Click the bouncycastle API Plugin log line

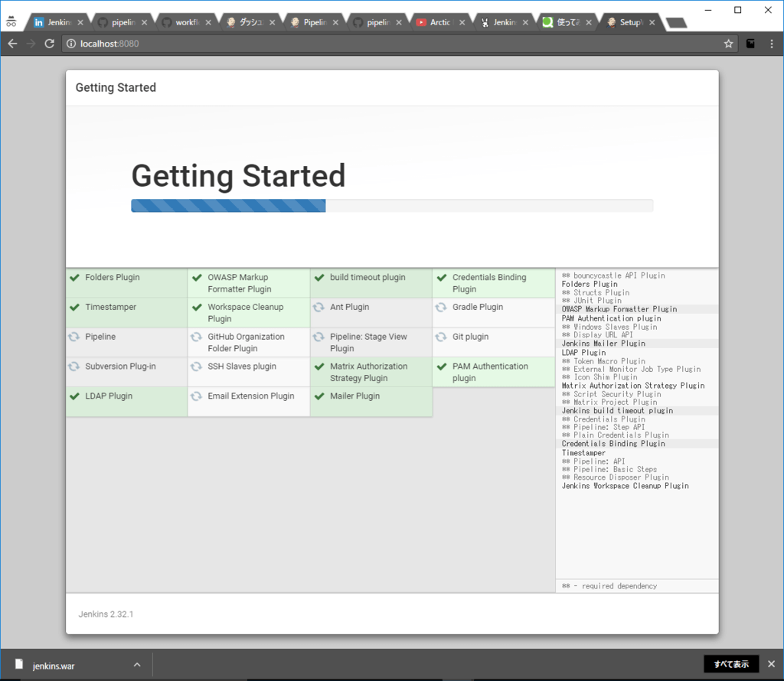(x=613, y=275)
